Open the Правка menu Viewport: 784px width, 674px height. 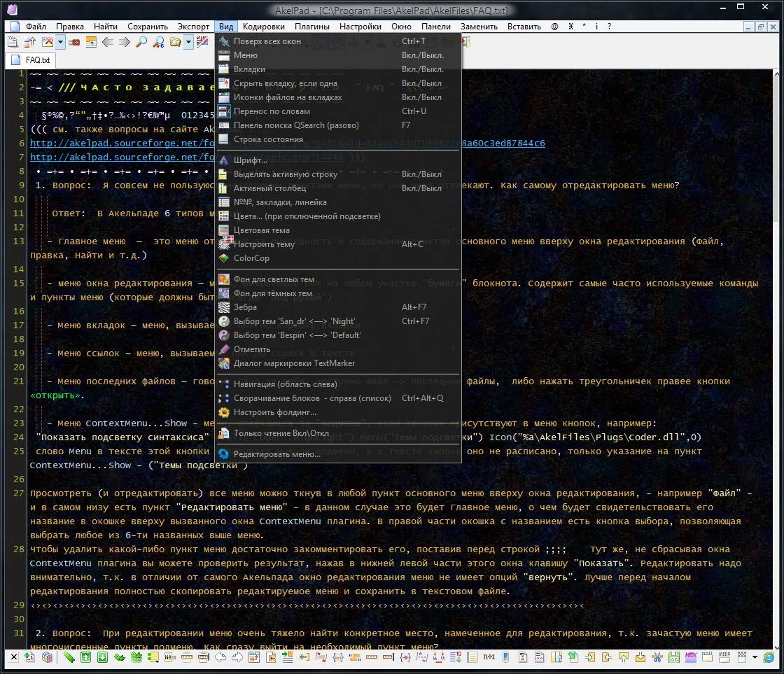click(x=70, y=27)
